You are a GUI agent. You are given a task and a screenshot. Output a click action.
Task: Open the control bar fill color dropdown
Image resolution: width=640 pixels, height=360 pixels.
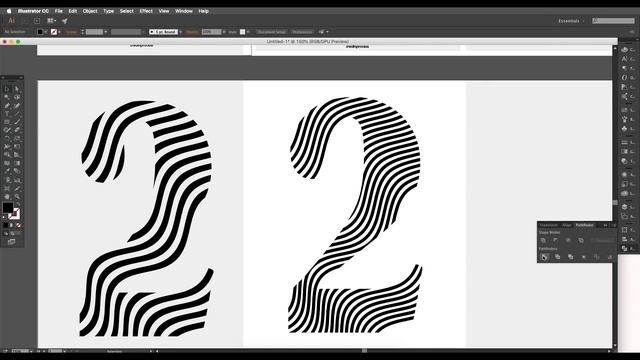click(46, 32)
